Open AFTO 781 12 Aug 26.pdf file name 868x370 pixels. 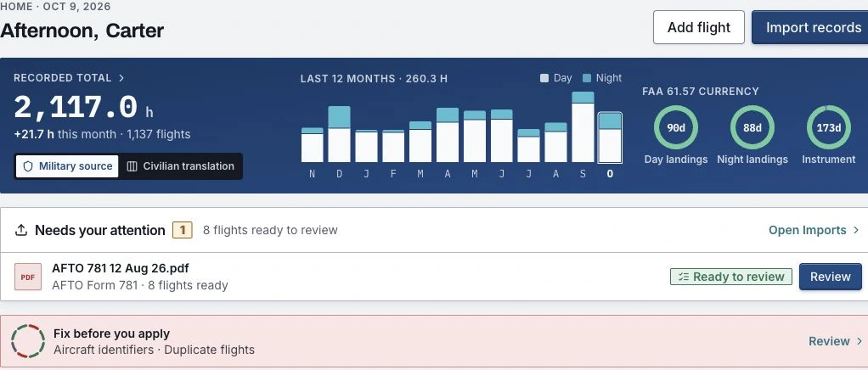pos(120,268)
